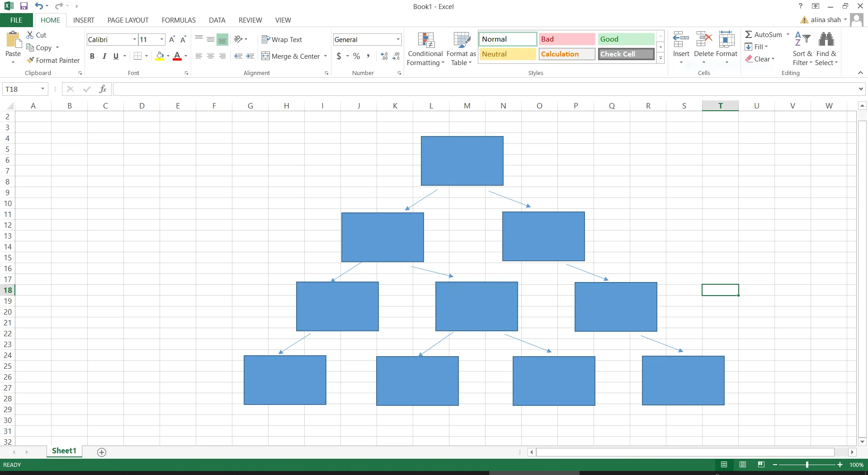Click the Neutral cell style
This screenshot has height=475, width=868.
coord(507,54)
